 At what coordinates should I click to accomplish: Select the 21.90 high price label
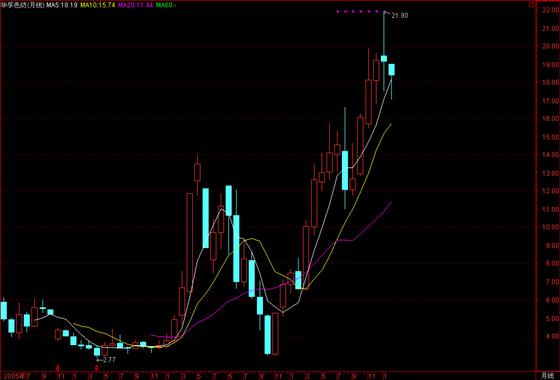(399, 15)
